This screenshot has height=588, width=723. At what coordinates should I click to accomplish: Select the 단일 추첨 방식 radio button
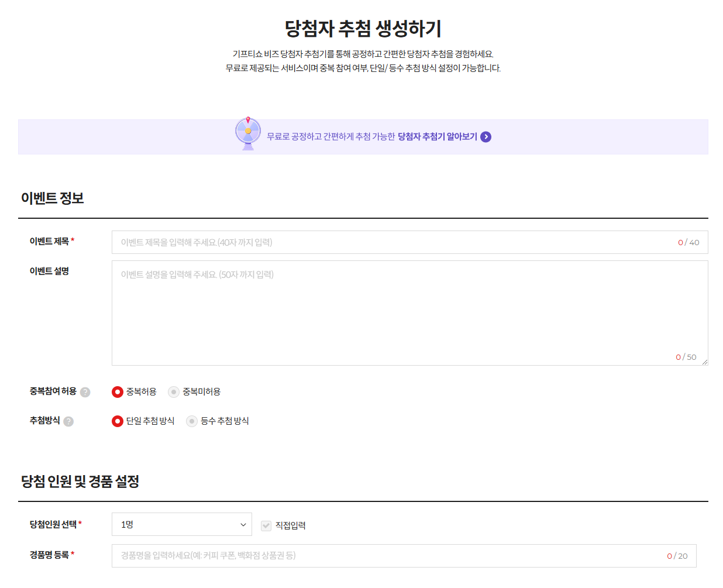pyautogui.click(x=118, y=421)
